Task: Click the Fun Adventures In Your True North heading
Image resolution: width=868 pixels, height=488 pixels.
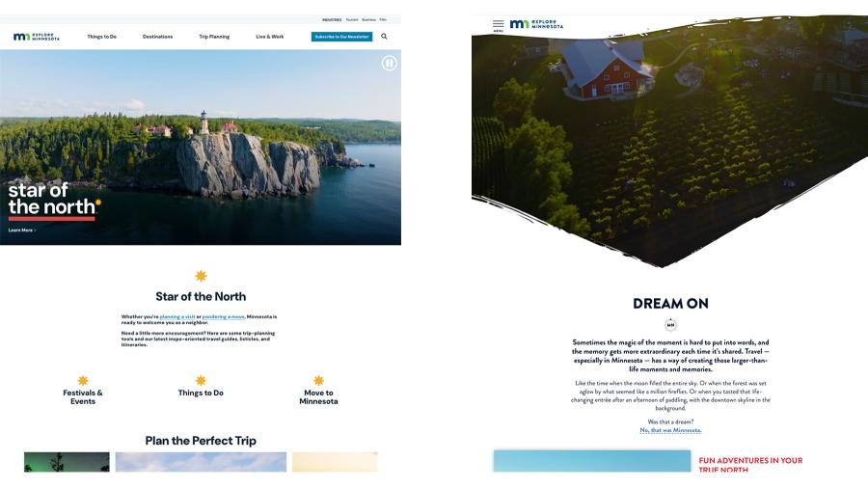Action: tap(750, 464)
